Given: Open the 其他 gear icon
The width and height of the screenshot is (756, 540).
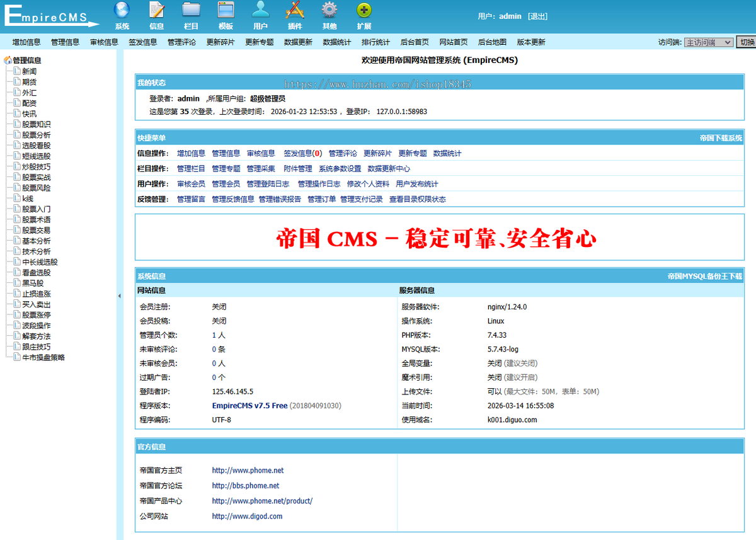Looking at the screenshot, I should (329, 10).
